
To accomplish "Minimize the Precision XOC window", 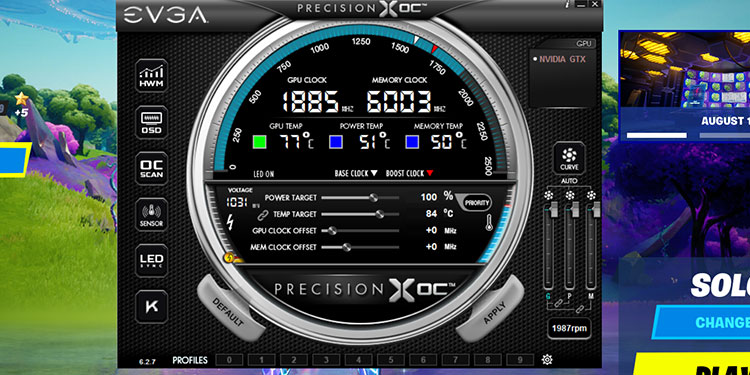I will tap(581, 4).
